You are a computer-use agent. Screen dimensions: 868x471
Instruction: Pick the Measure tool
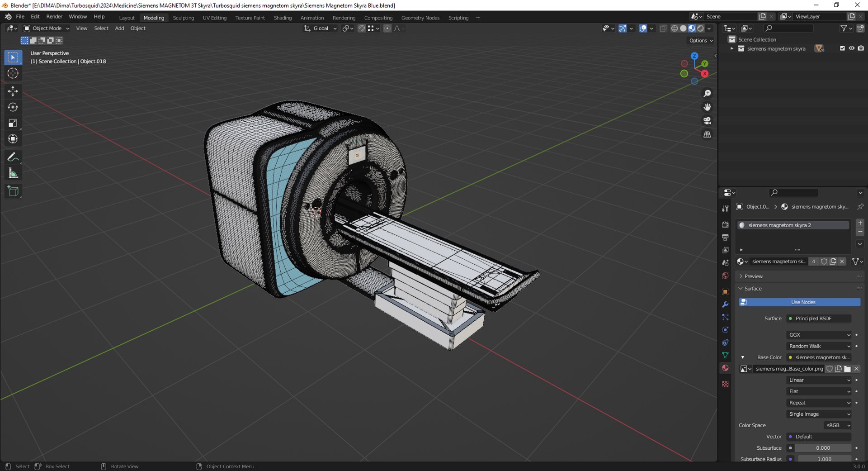coord(13,173)
